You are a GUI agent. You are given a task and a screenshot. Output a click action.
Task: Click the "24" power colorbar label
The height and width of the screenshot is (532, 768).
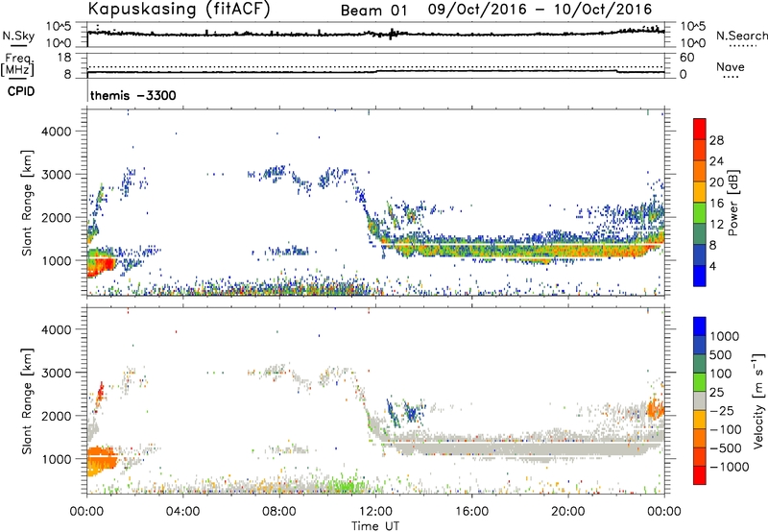[x=716, y=161]
